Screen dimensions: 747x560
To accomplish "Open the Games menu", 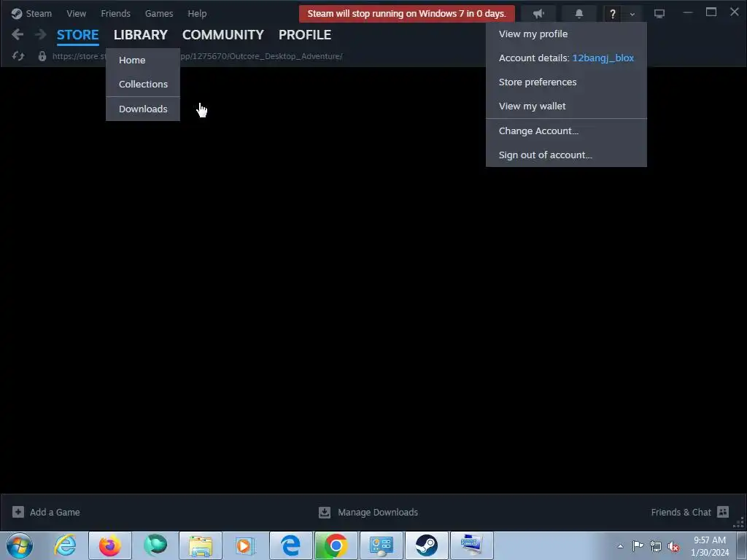I will coord(159,14).
